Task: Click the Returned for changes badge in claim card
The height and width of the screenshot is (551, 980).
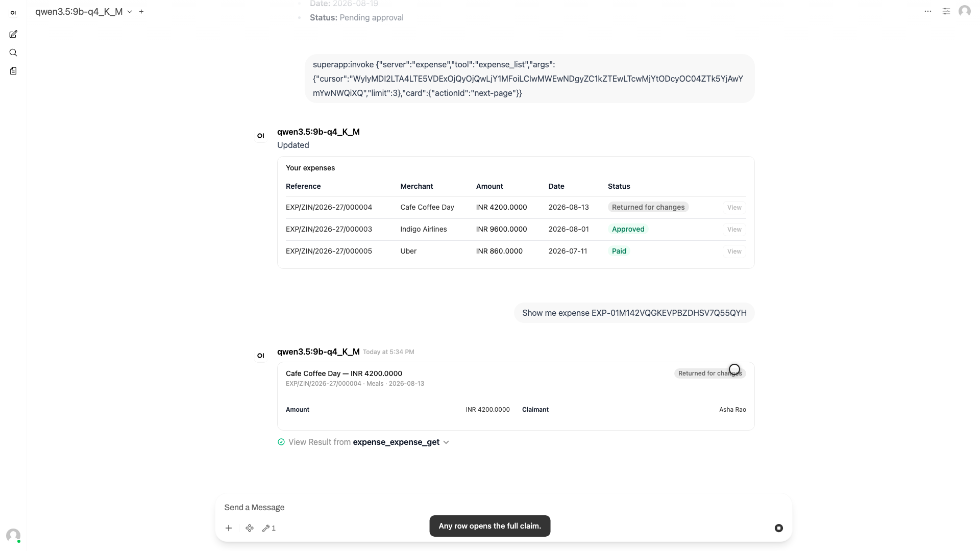Action: (710, 373)
